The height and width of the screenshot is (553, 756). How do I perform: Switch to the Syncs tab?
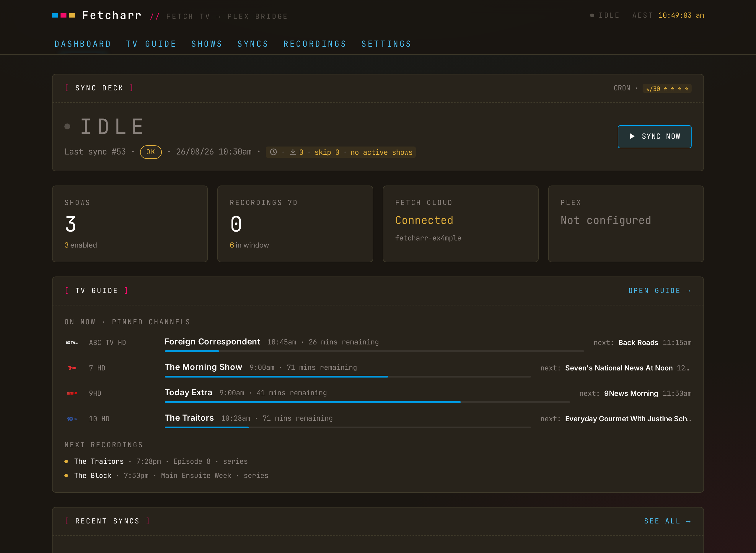253,44
